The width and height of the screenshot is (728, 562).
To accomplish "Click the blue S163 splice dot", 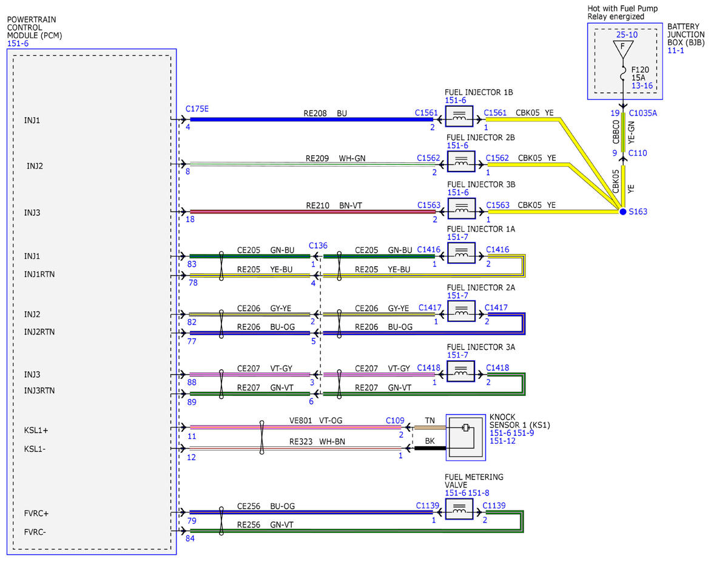I will tap(622, 212).
